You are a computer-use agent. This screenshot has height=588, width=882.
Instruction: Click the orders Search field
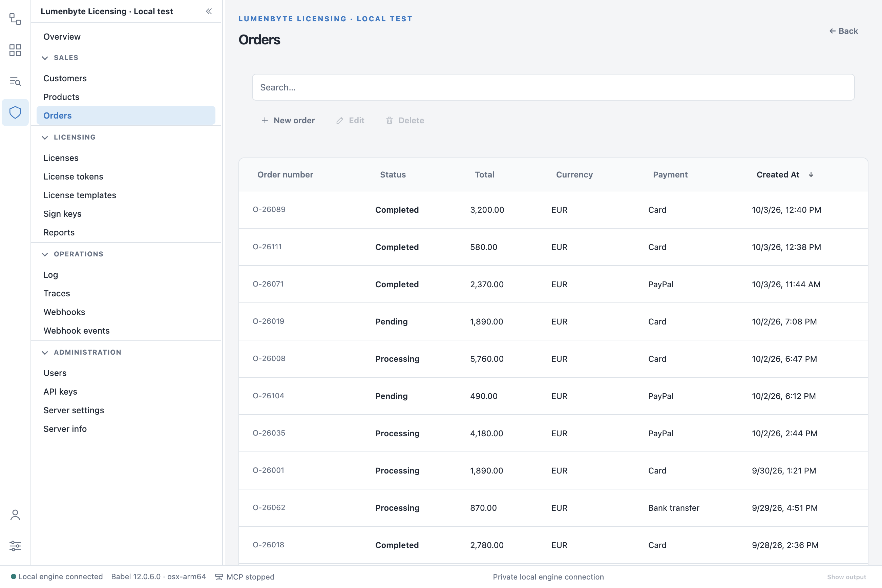pos(553,87)
